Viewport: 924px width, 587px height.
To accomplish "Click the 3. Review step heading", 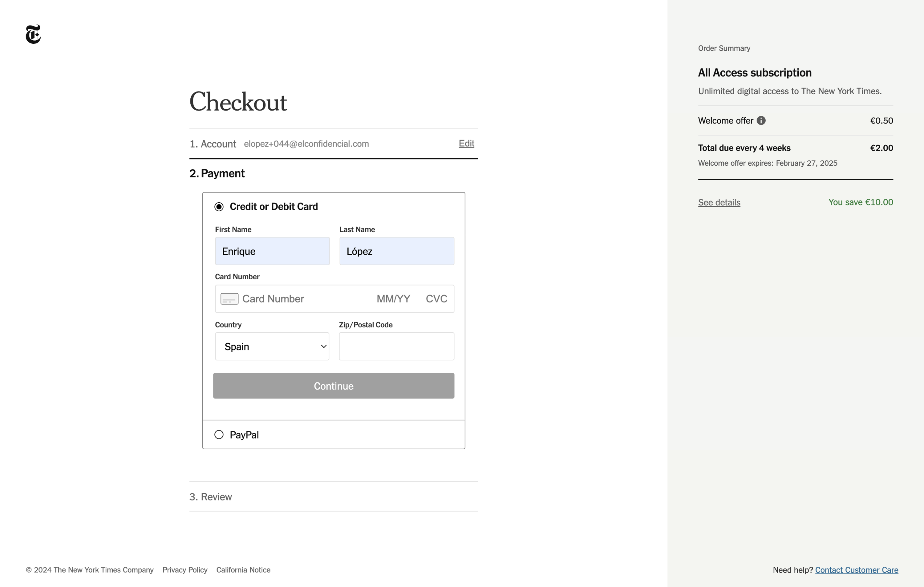I will pyautogui.click(x=211, y=497).
